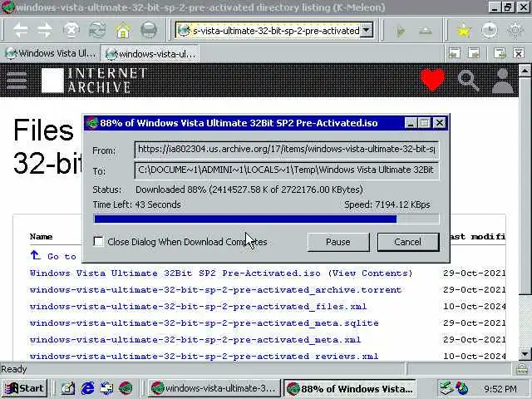Click the page scrollbar down arrow

[x=525, y=354]
